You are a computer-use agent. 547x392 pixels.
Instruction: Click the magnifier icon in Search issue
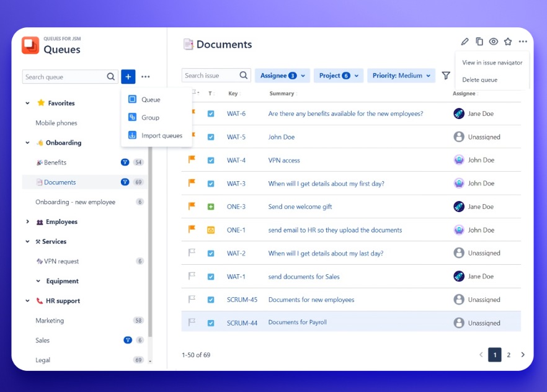[x=244, y=75]
